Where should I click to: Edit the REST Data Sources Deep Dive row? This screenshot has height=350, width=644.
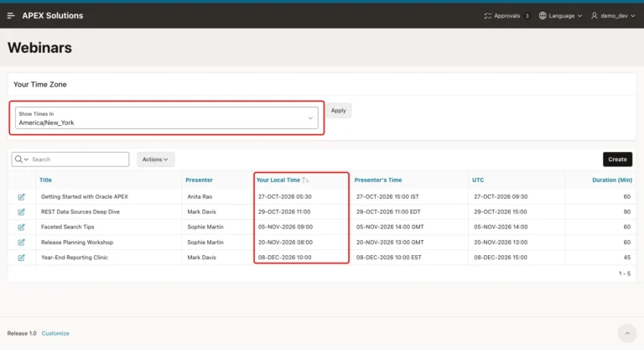[x=21, y=212]
